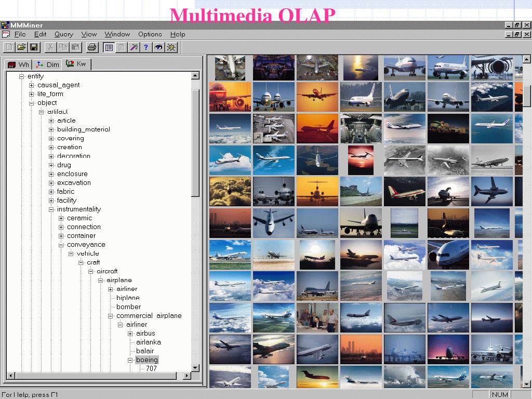Expand the building_material node
This screenshot has height=399, width=532.
[51, 129]
